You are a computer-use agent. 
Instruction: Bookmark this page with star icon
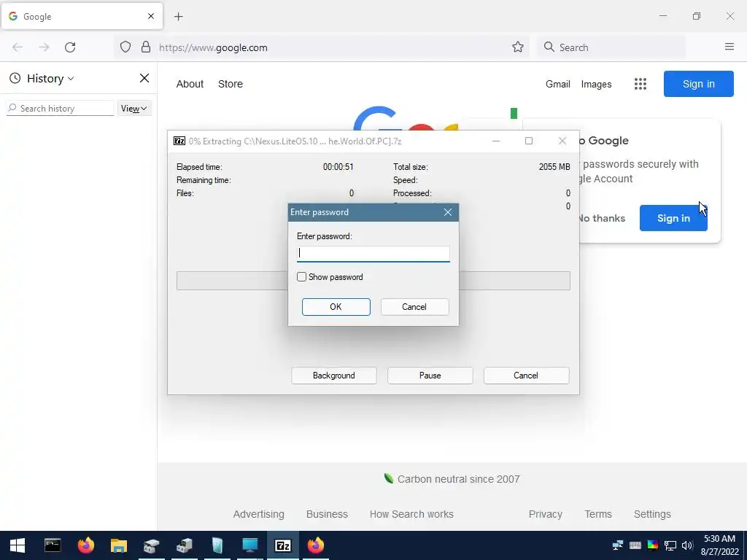(518, 47)
